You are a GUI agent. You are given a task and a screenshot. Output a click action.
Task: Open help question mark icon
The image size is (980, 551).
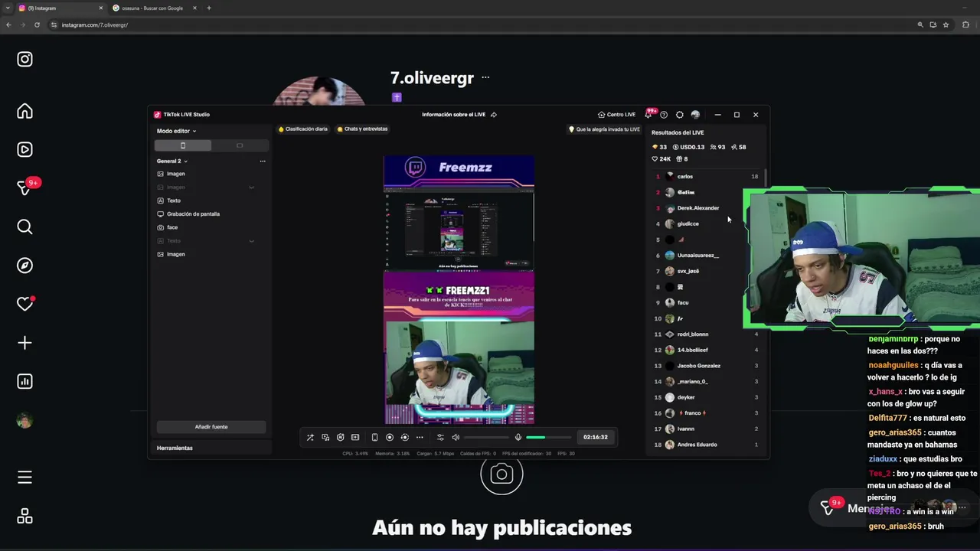click(x=664, y=115)
